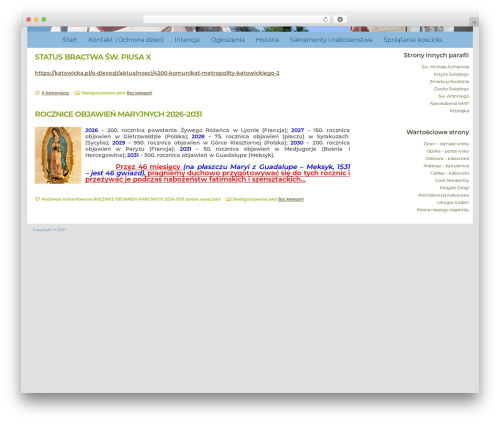Viewport: 500px width, 423px height.
Task: Click the yellow minimize window button
Action: click(x=36, y=19)
